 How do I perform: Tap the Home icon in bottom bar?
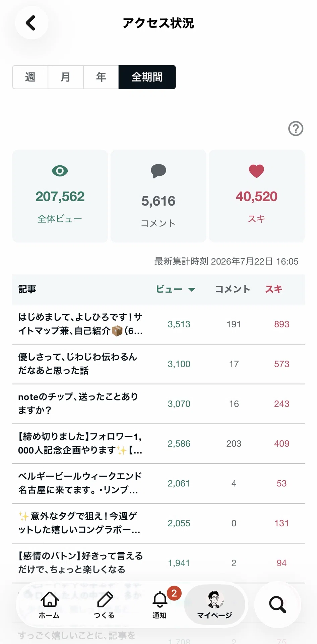coord(49,604)
